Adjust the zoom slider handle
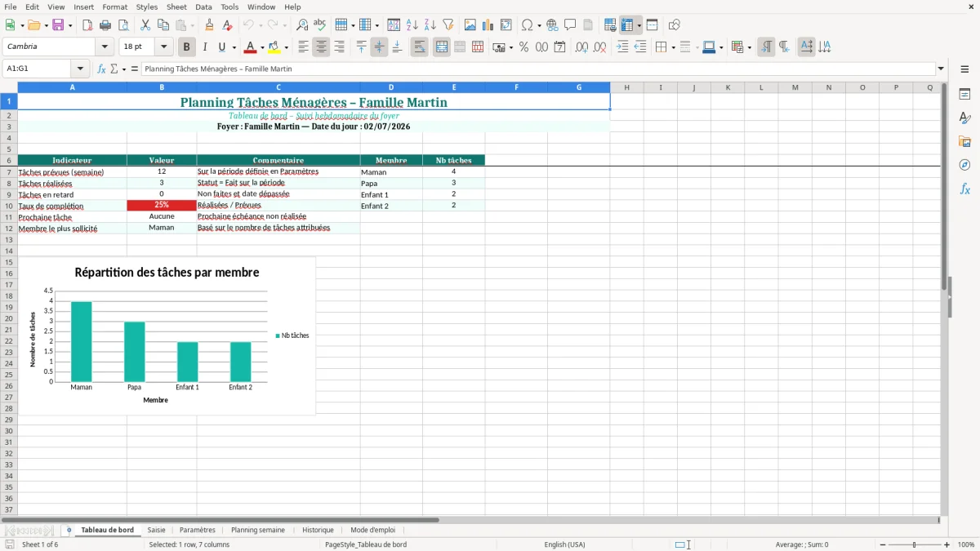 pyautogui.click(x=914, y=544)
